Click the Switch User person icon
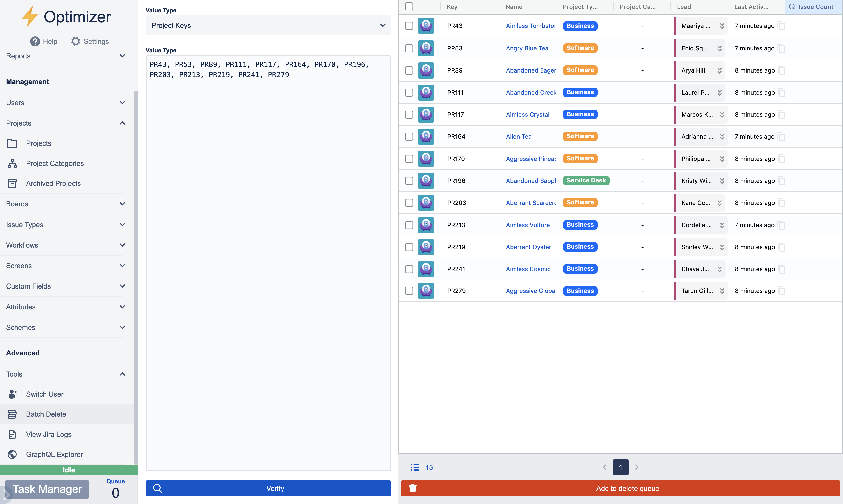This screenshot has width=843, height=504. tap(12, 394)
